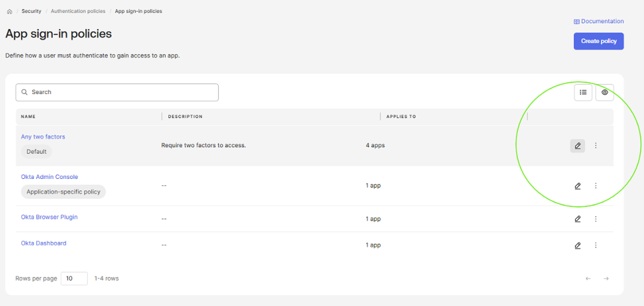Toggle column visibility eye button
The image size is (644, 306).
click(x=605, y=92)
